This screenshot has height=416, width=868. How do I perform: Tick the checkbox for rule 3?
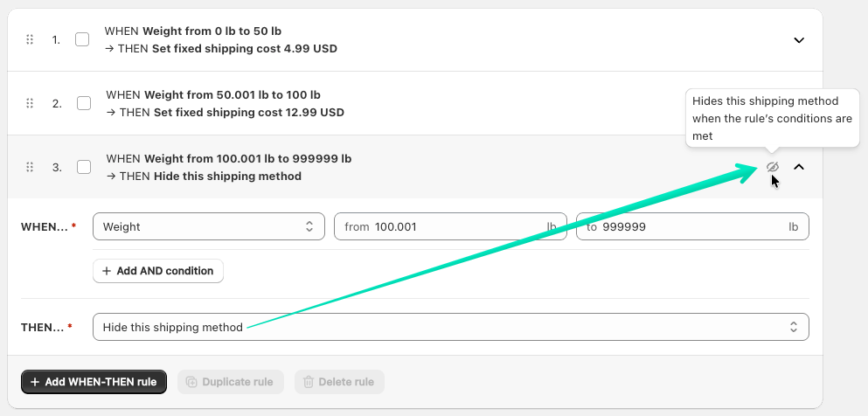(x=84, y=167)
